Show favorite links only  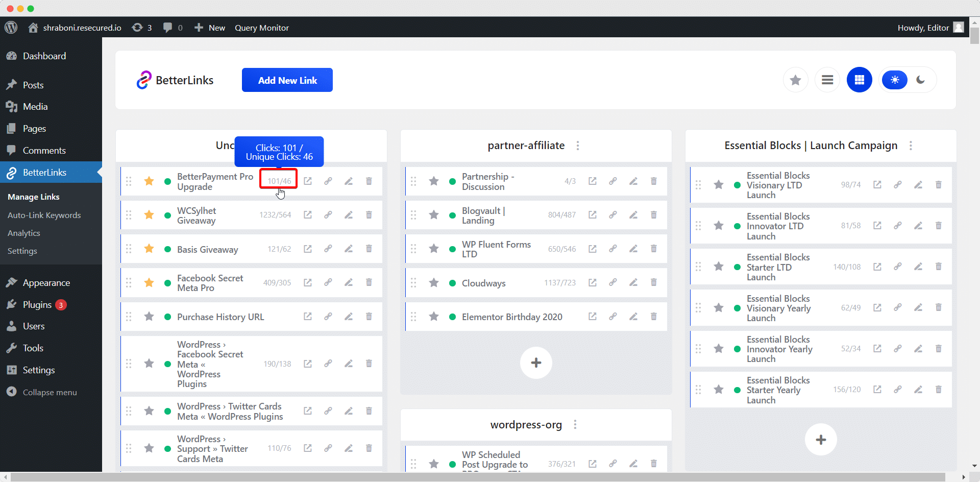795,80
